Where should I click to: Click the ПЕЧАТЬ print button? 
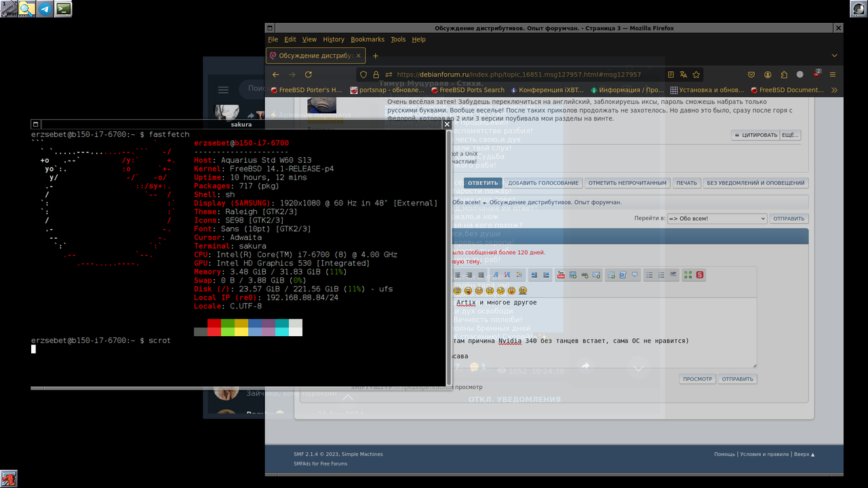click(686, 183)
